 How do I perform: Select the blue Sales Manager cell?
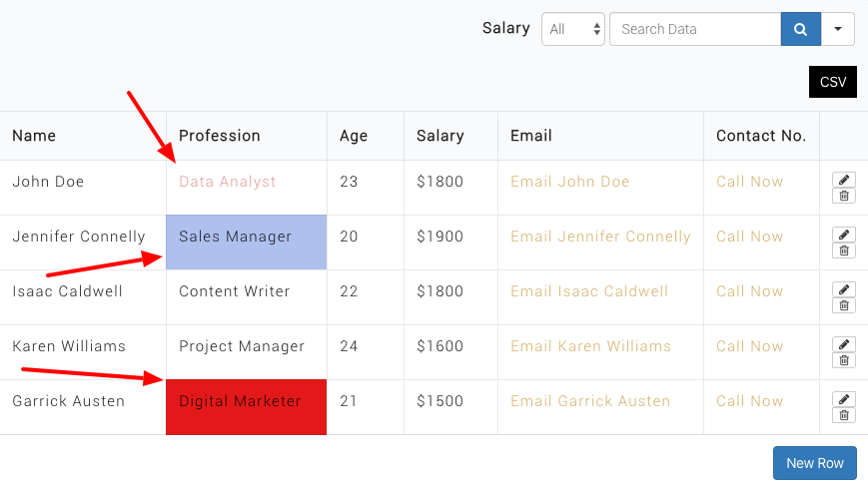(x=246, y=242)
